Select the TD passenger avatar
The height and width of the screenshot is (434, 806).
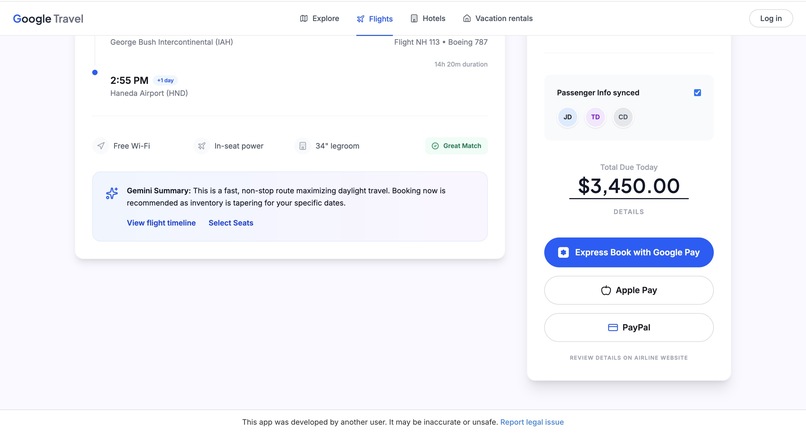click(595, 117)
